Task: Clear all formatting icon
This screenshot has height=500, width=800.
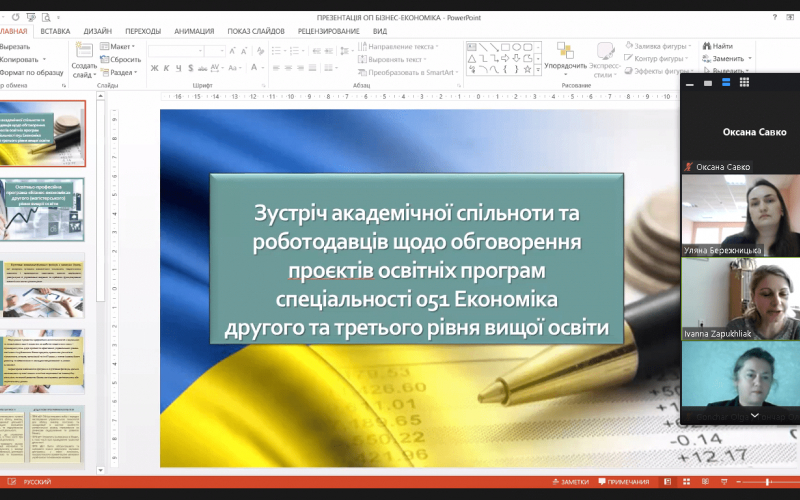Action: [x=260, y=51]
